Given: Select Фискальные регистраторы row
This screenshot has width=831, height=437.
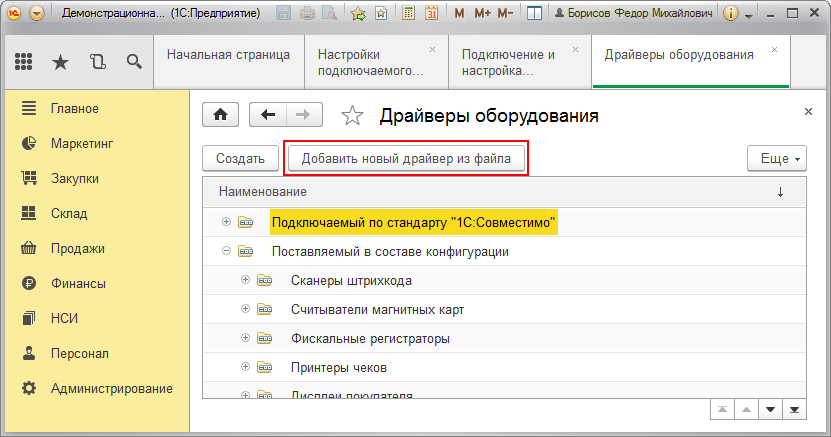Looking at the screenshot, I should tap(504, 338).
